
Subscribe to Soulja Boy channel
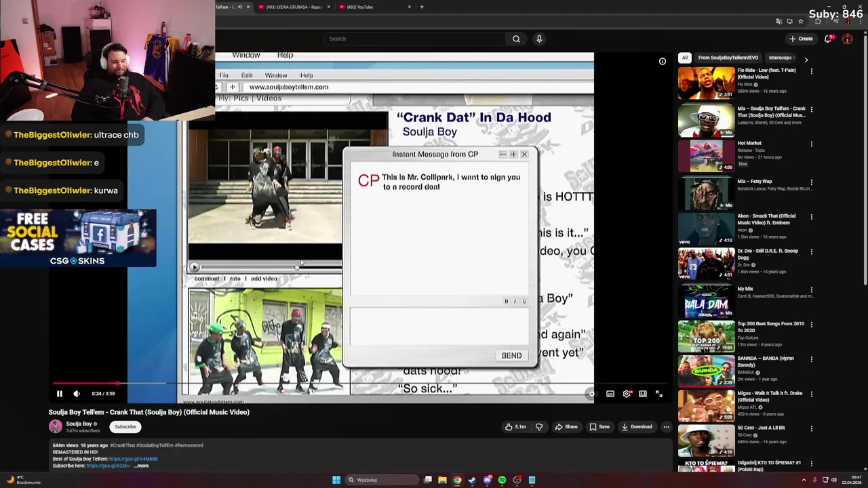[x=125, y=427]
